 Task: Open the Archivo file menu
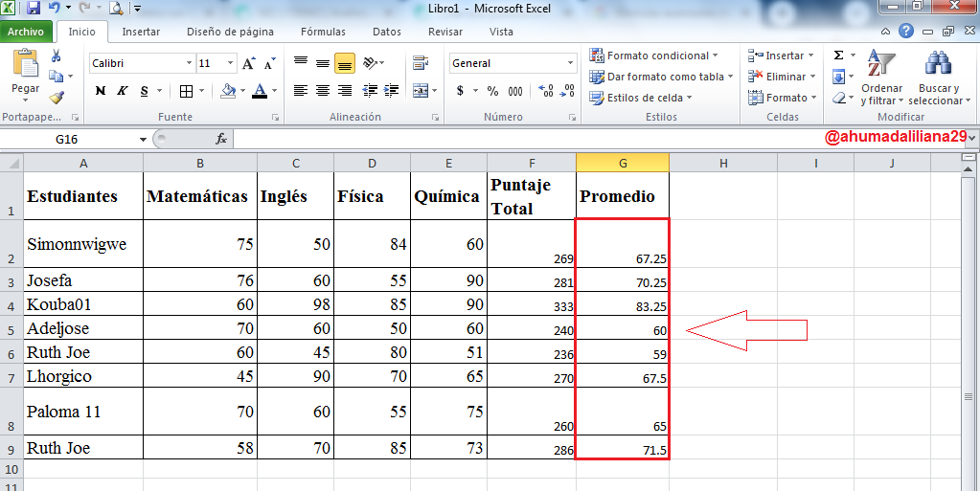pos(26,32)
